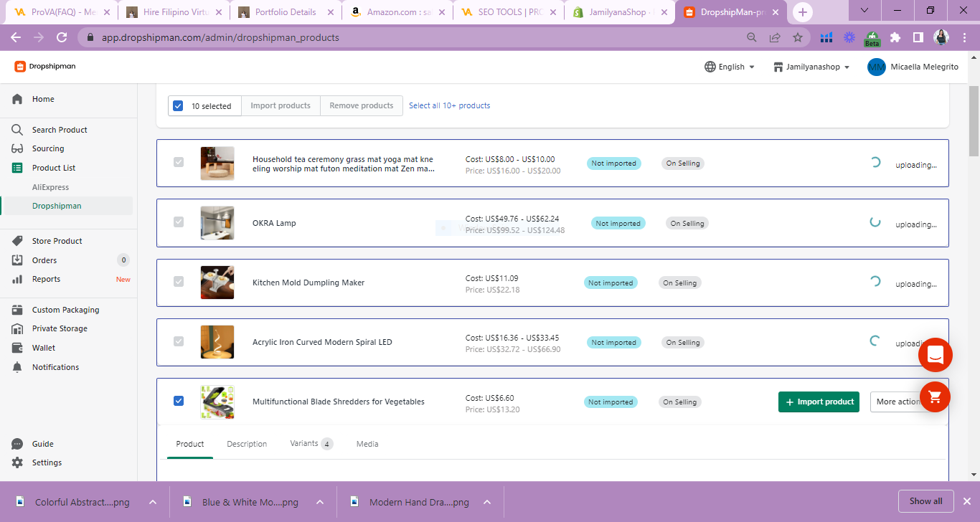Click the browser address bar URL
Viewport: 980px width, 522px height.
pyautogui.click(x=220, y=37)
